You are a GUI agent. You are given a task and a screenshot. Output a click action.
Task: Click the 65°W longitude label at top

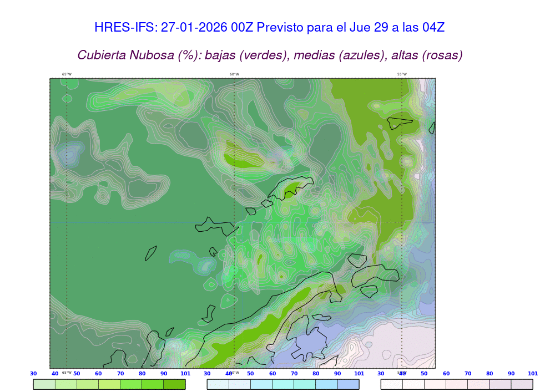(x=67, y=74)
